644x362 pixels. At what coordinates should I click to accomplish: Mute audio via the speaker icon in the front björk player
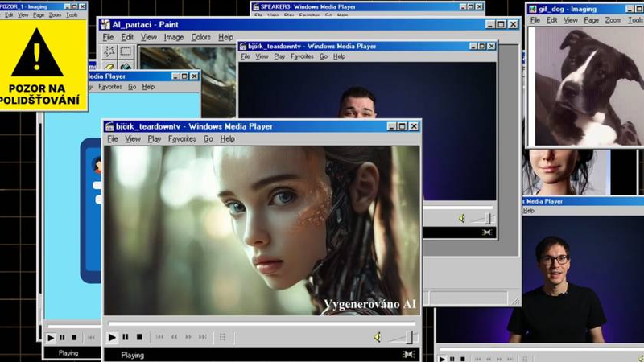[378, 337]
